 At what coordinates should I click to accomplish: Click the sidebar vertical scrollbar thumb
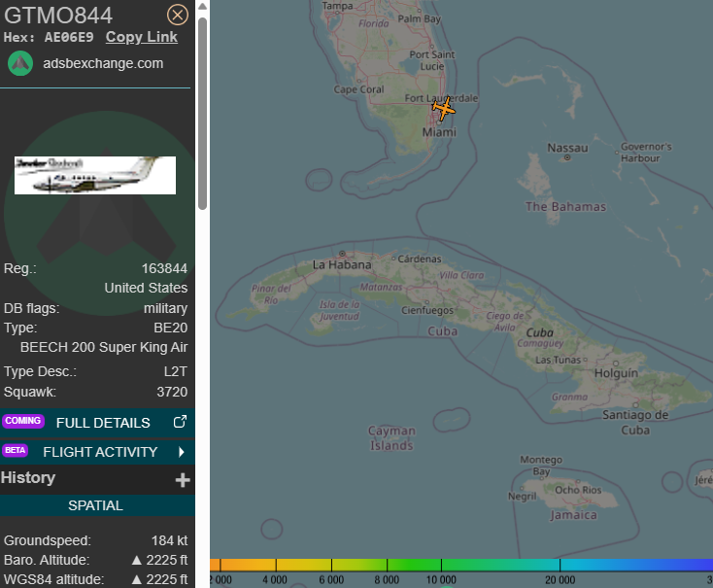(x=203, y=114)
